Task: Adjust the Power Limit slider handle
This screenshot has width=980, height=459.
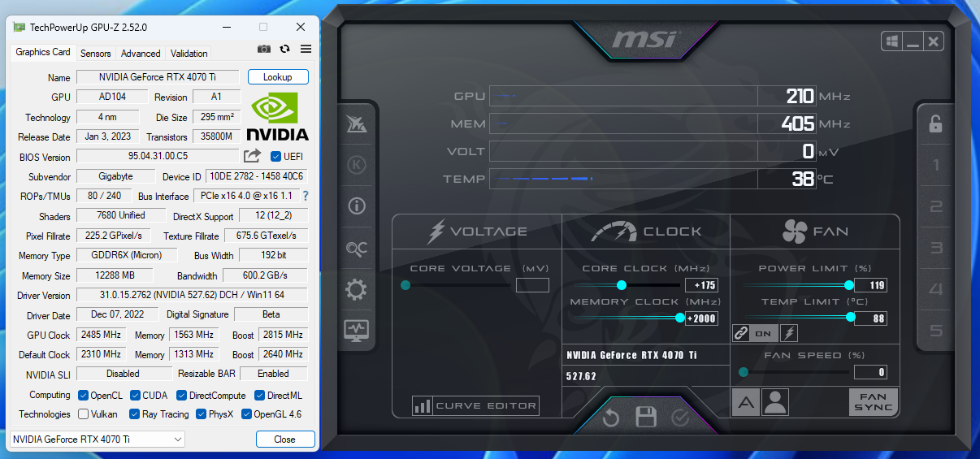Action: [849, 285]
